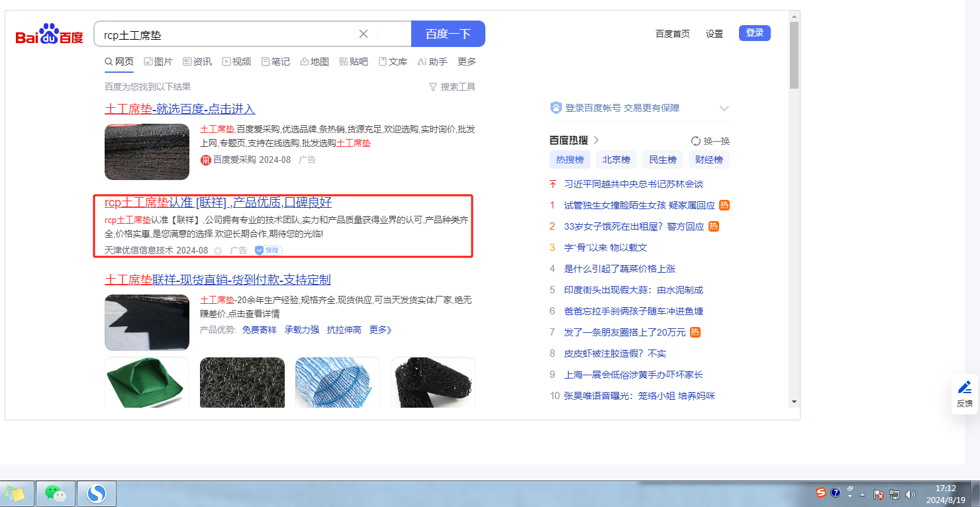Open result rcp土工席垫认准[联祥]

tap(219, 203)
